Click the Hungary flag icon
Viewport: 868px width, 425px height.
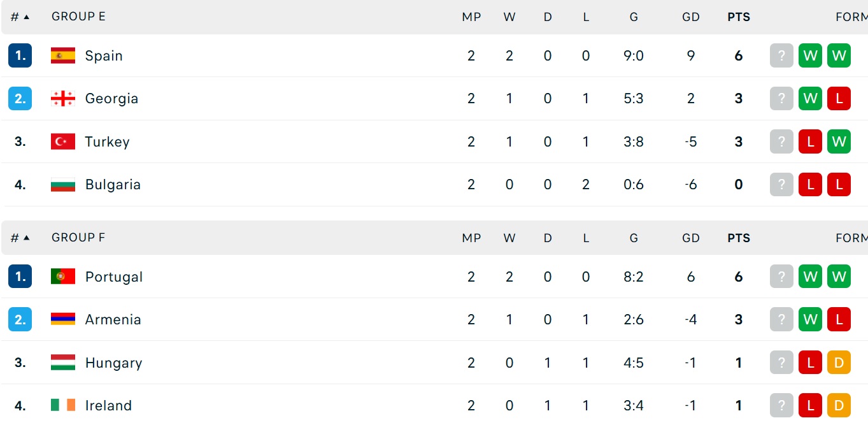click(63, 363)
